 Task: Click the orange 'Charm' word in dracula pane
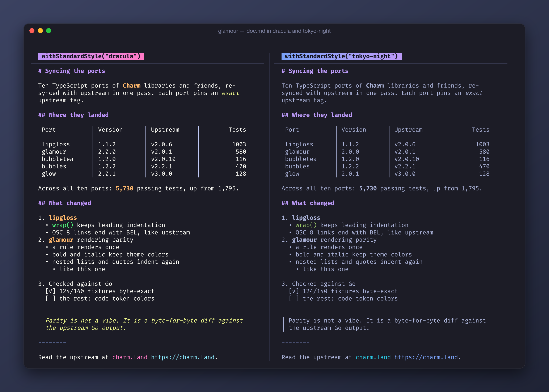pyautogui.click(x=131, y=86)
